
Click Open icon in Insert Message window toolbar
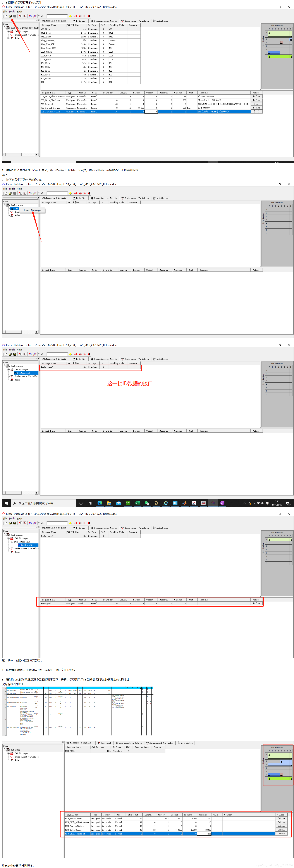(x=10, y=193)
